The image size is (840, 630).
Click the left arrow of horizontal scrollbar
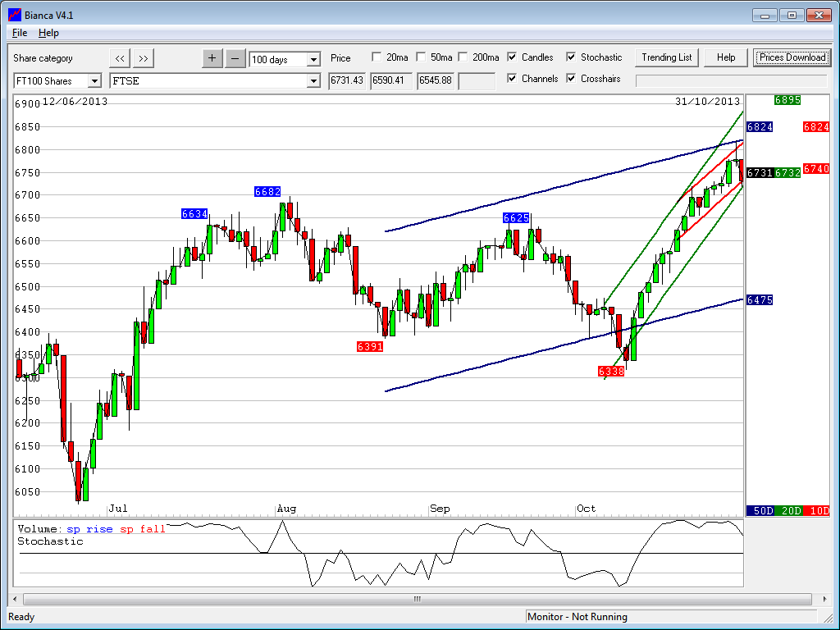pos(16,599)
